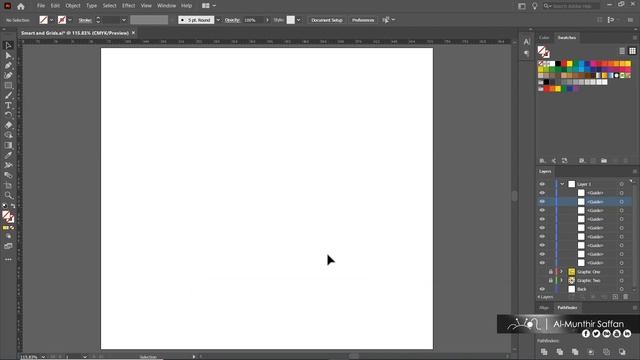This screenshot has width=640, height=360.
Task: Select the Selection tool arrow
Action: tap(8, 45)
